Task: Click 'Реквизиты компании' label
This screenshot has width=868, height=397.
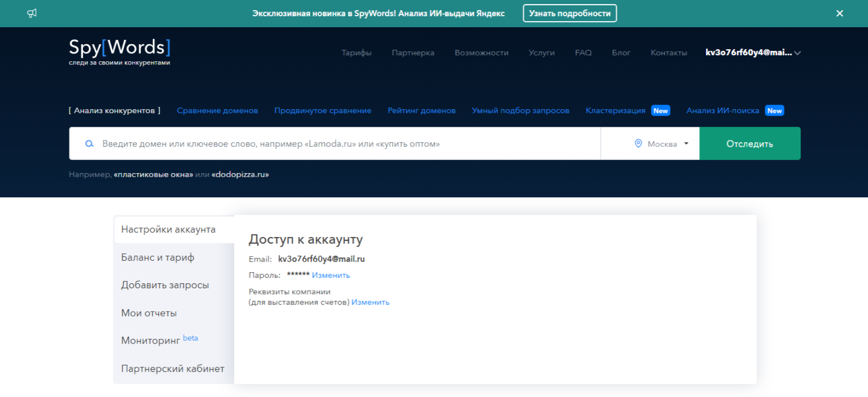Action: (290, 292)
